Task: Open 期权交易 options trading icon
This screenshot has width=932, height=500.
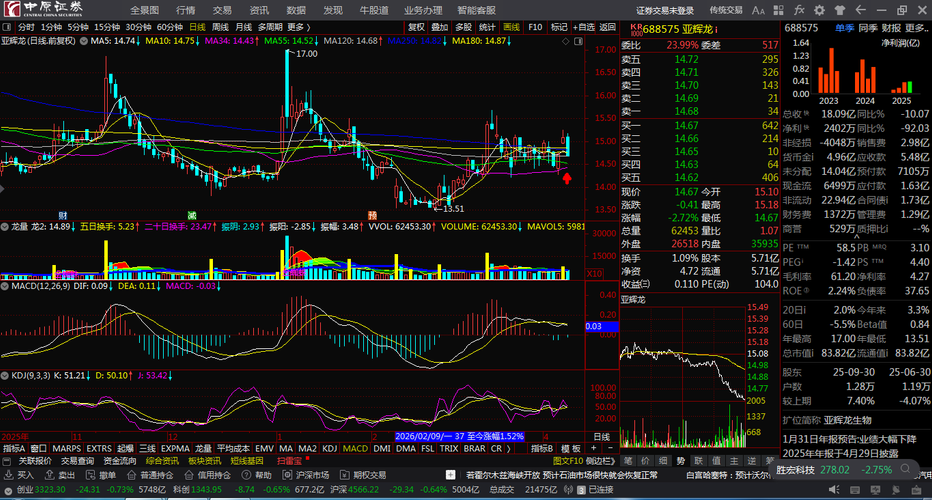Action: point(345,475)
